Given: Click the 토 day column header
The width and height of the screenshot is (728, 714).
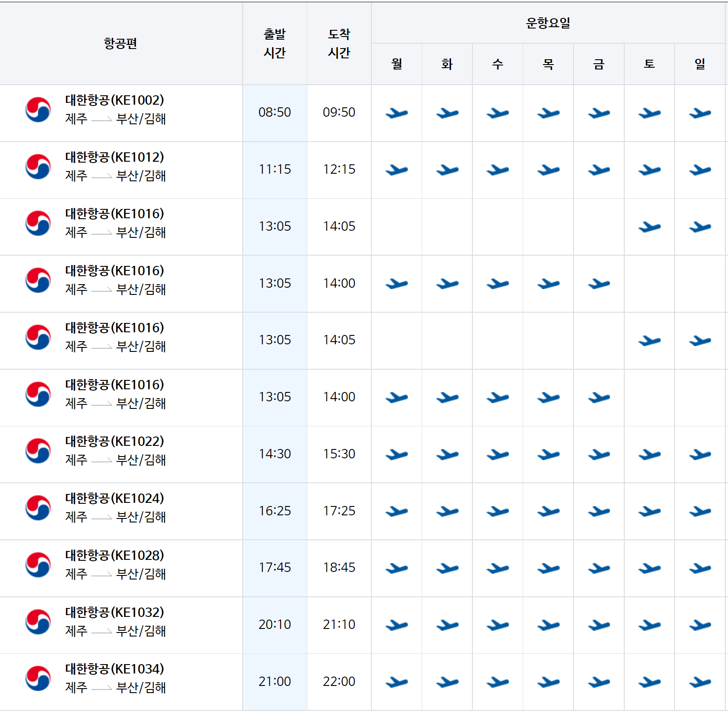Looking at the screenshot, I should [x=650, y=64].
